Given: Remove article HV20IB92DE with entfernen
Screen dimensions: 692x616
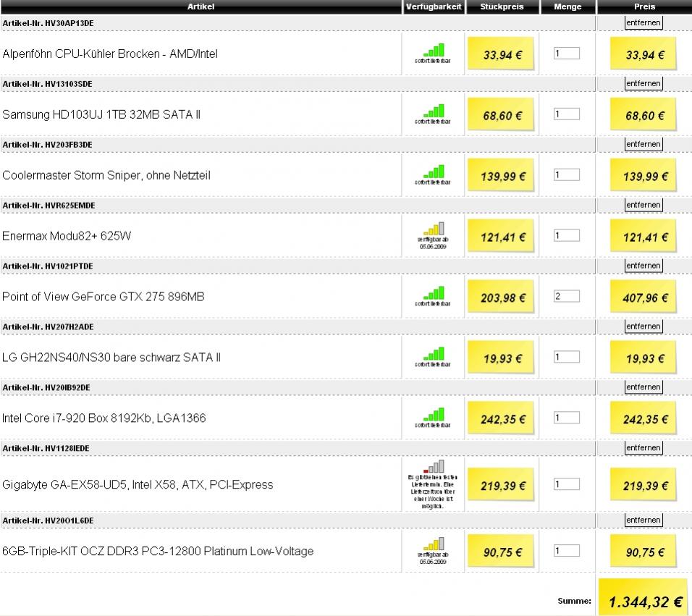Looking at the screenshot, I should (644, 387).
